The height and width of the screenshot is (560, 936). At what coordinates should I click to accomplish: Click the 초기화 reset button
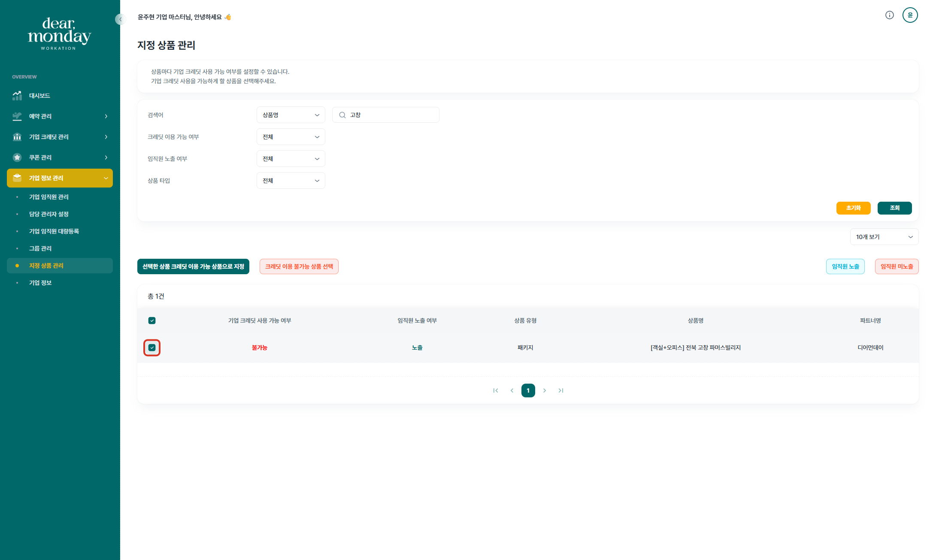[x=853, y=208]
